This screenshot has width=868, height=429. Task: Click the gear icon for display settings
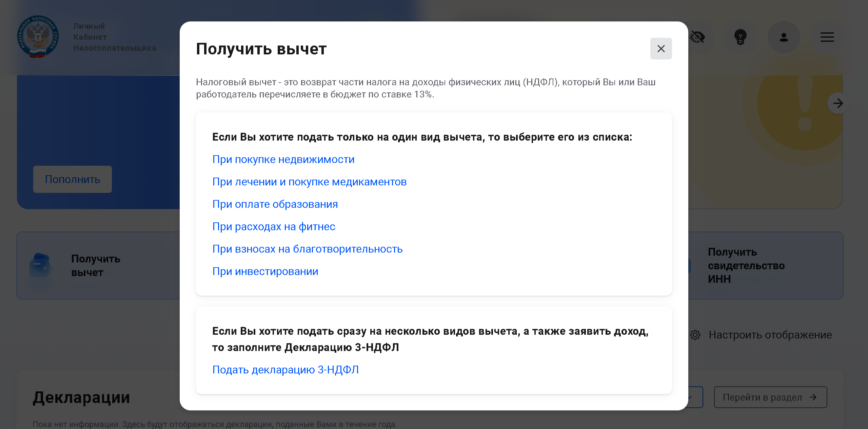695,335
